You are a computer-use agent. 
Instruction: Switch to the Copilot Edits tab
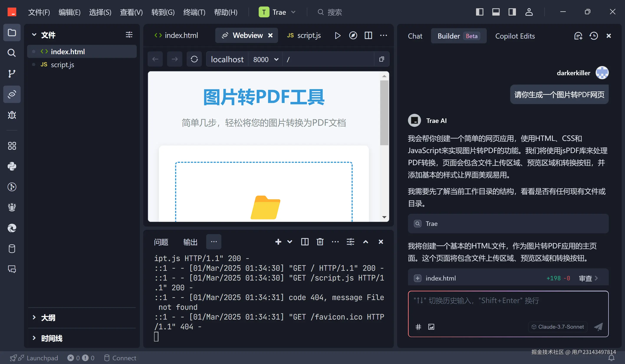click(515, 36)
